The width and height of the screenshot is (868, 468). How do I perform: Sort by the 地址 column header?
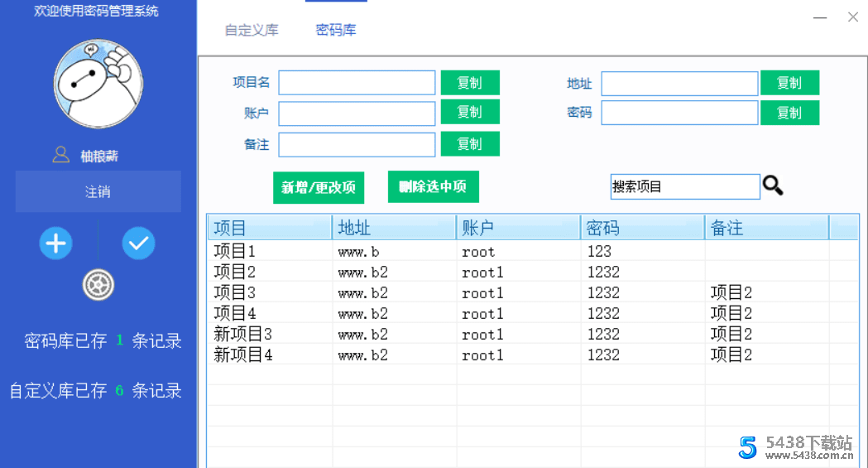point(394,228)
